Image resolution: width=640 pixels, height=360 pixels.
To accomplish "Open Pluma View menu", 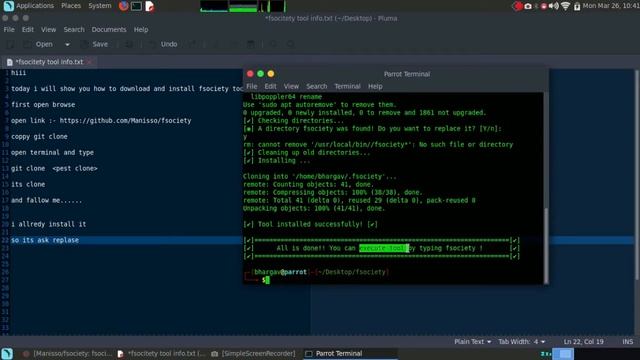I will (48, 29).
